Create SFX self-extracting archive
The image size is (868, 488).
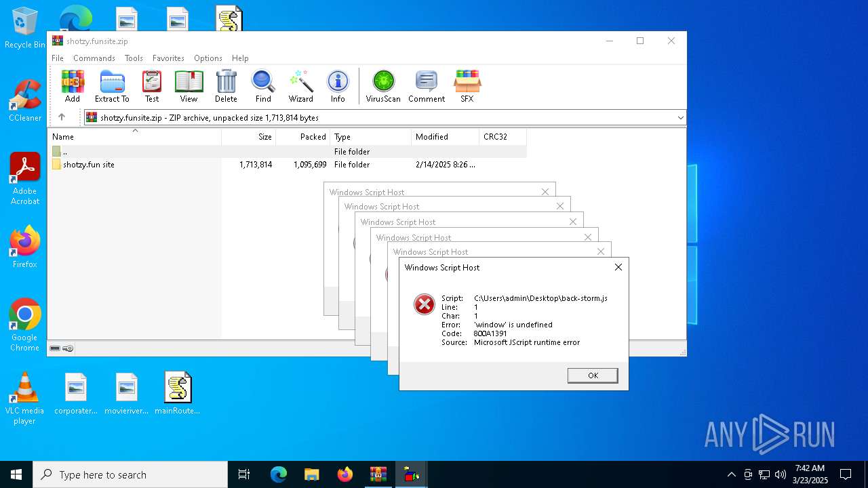coord(467,86)
